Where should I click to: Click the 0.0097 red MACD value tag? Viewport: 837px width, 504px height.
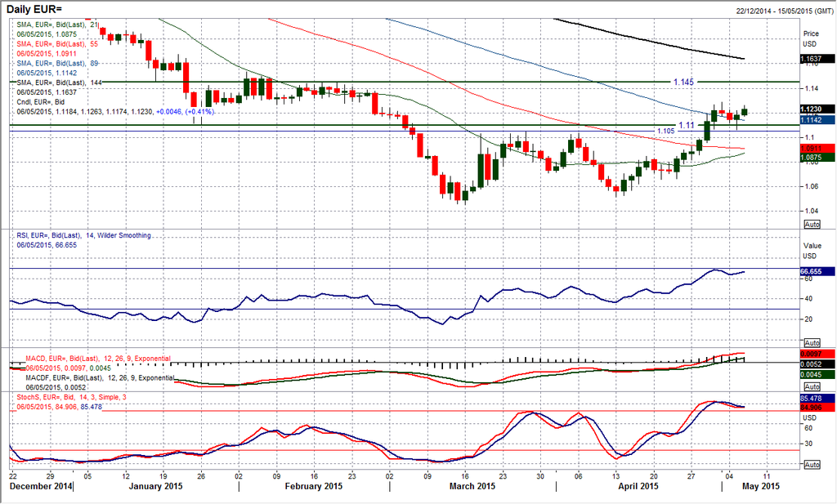pyautogui.click(x=817, y=355)
